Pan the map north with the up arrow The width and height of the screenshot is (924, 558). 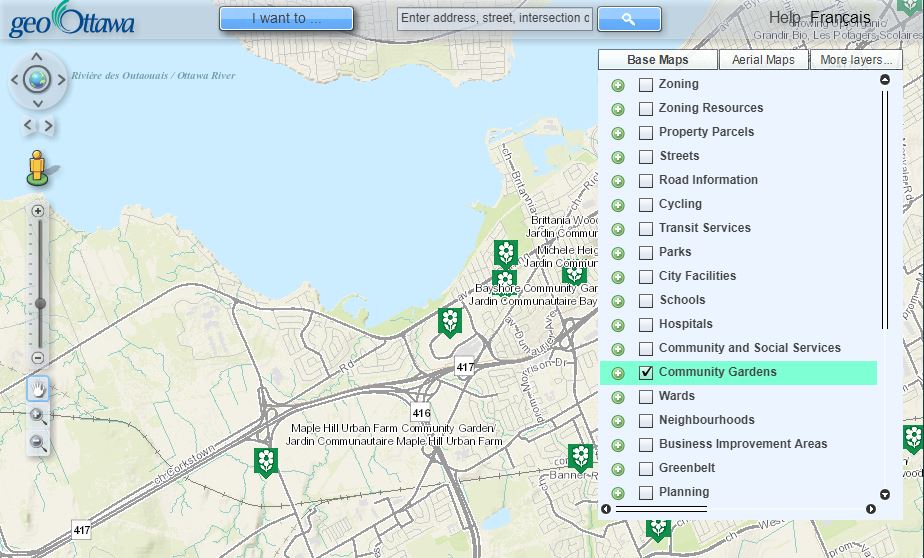(x=37, y=57)
